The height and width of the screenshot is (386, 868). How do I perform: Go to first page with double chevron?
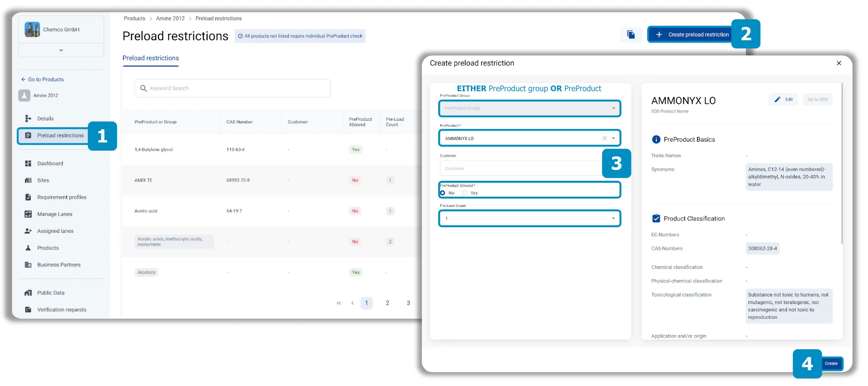[x=339, y=303]
